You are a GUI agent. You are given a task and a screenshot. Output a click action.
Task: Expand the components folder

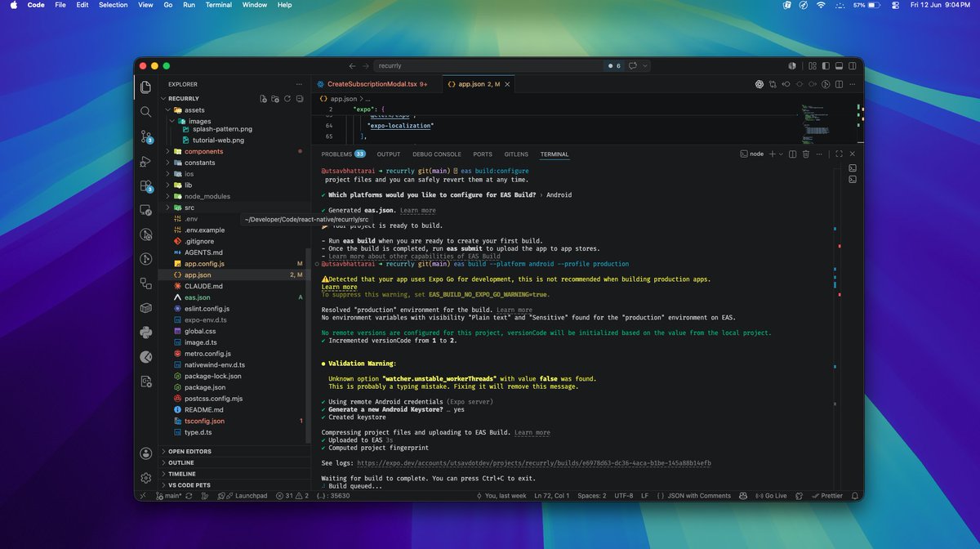pos(203,152)
